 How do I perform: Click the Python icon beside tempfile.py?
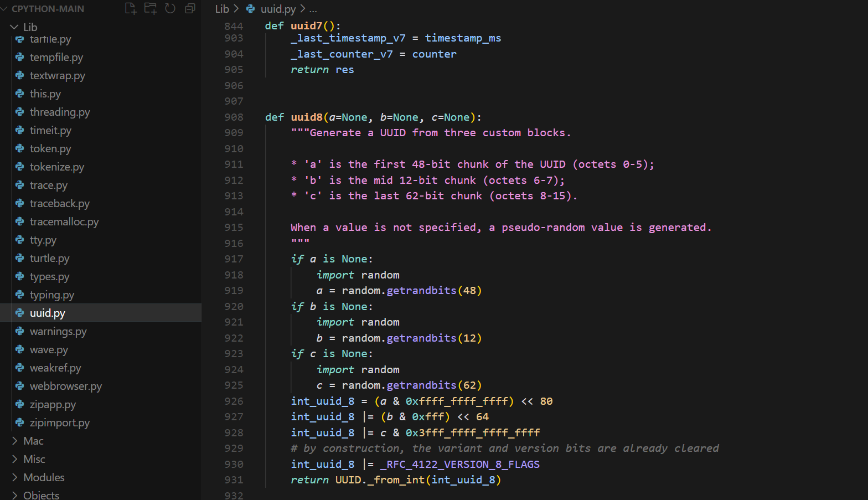pyautogui.click(x=20, y=57)
